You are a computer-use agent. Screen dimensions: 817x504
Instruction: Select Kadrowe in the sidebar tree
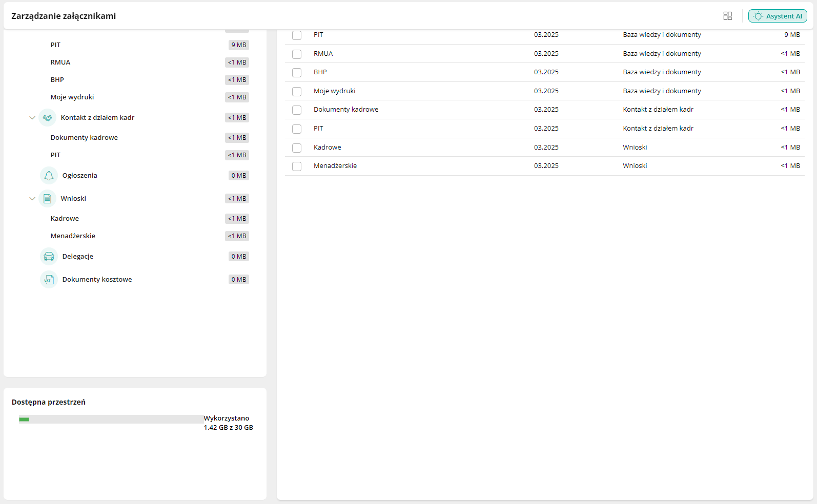point(65,219)
